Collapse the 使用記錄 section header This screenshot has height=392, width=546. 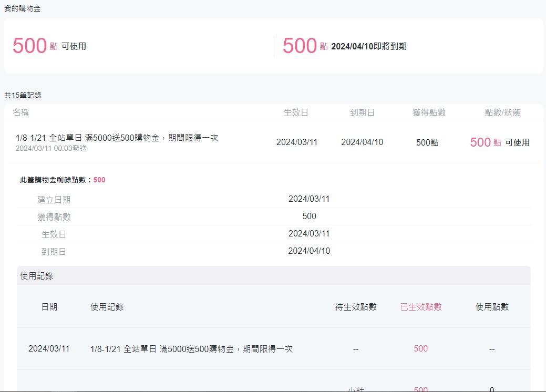[x=37, y=276]
